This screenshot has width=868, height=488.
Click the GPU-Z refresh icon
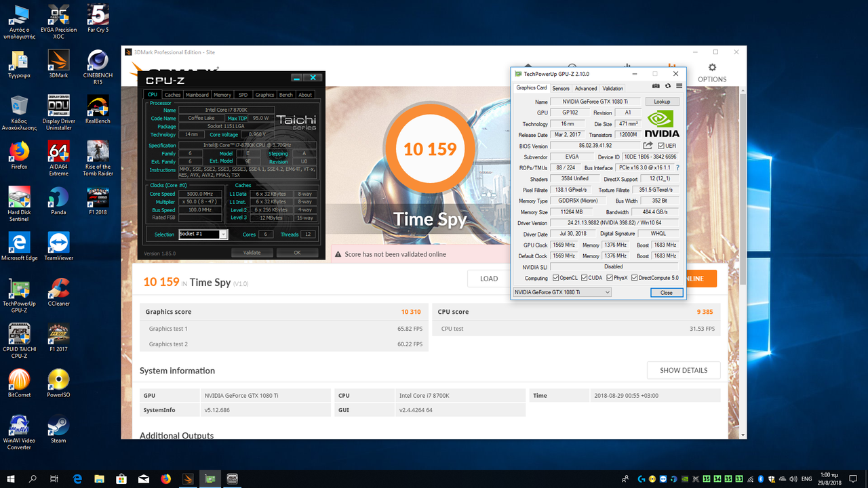668,87
